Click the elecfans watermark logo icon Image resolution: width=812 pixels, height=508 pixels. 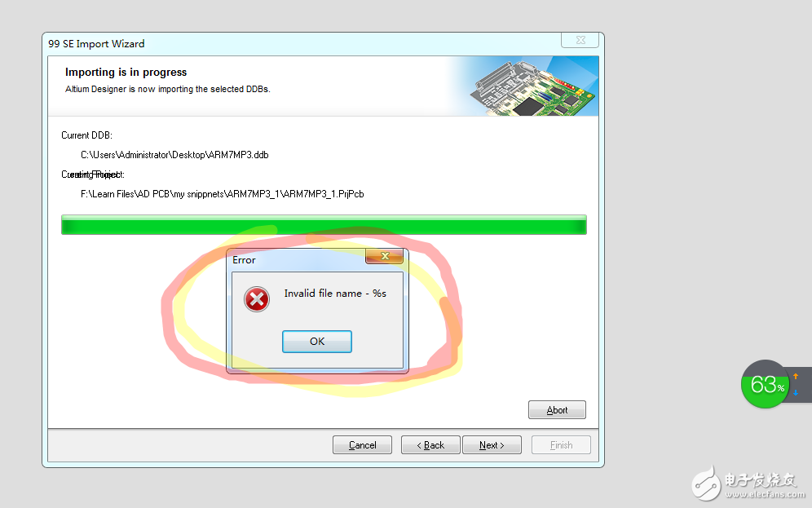pos(706,484)
